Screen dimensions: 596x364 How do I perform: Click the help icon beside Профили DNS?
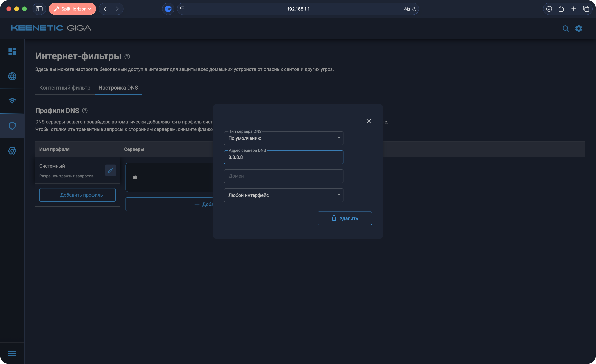click(x=85, y=111)
